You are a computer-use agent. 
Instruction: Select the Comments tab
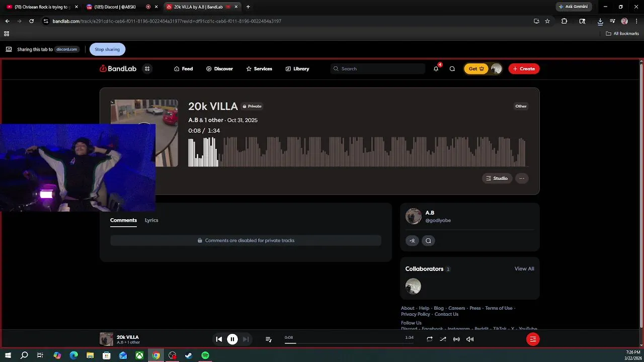(123, 220)
